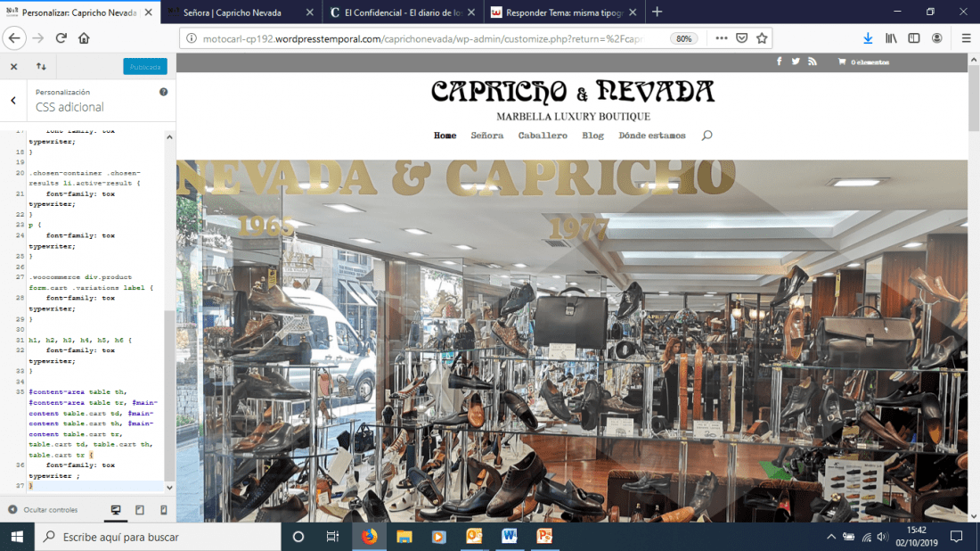Switch to mobile preview mode
This screenshot has height=551, width=980.
(x=164, y=510)
